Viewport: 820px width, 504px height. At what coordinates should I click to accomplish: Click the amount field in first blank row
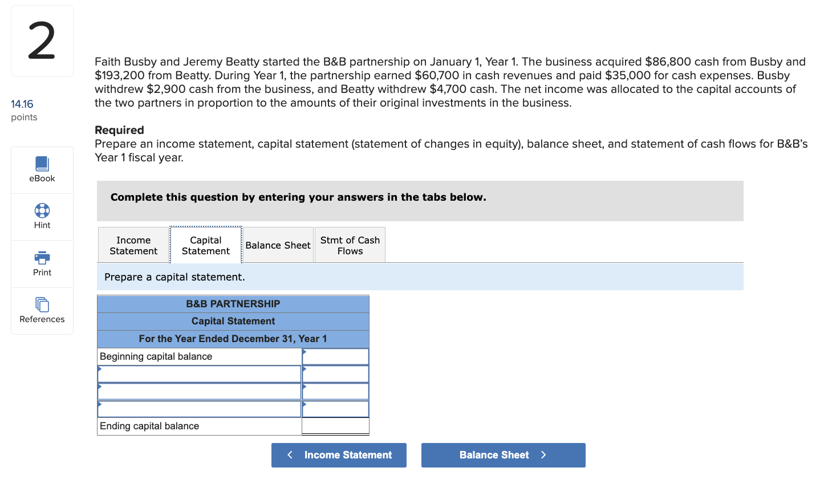(x=335, y=374)
